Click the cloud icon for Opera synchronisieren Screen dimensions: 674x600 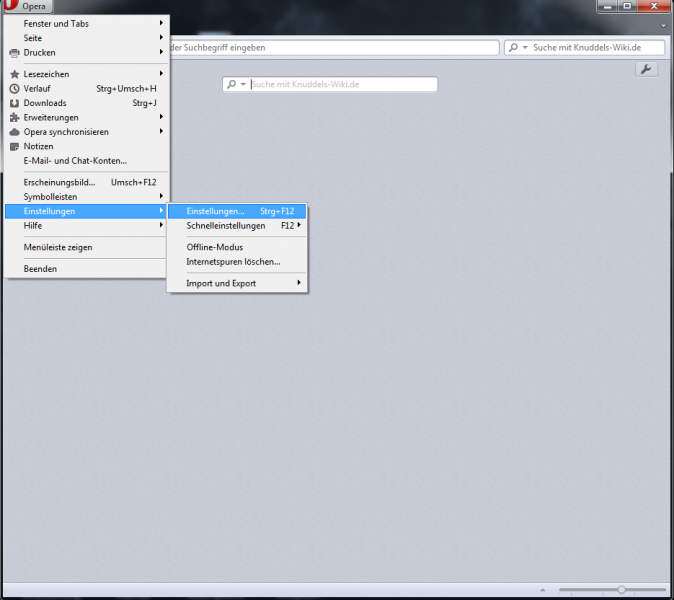(14, 132)
